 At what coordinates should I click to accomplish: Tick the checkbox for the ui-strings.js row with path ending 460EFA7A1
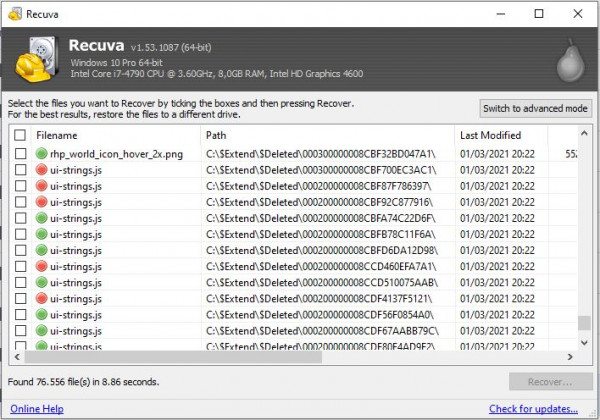(21, 266)
